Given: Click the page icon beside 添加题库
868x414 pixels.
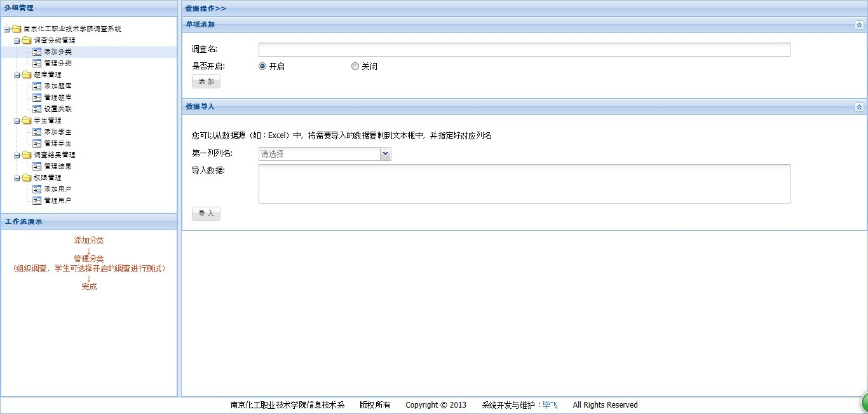Looking at the screenshot, I should tap(37, 86).
